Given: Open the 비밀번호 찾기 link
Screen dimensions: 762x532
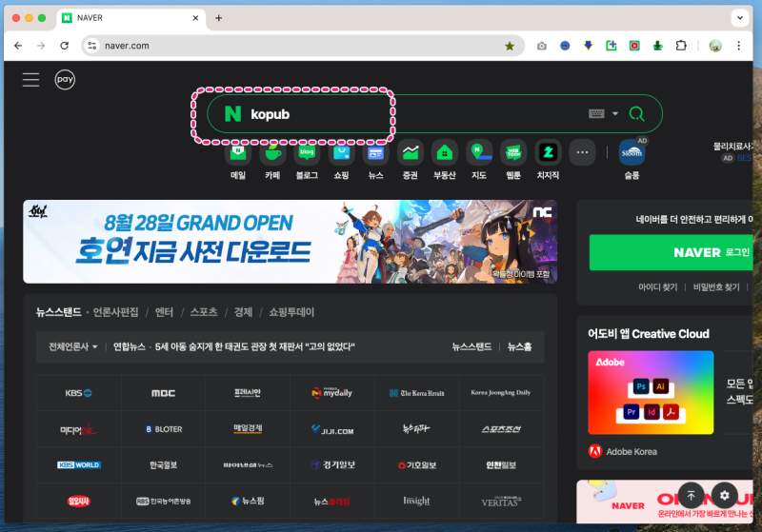Looking at the screenshot, I should pos(716,287).
